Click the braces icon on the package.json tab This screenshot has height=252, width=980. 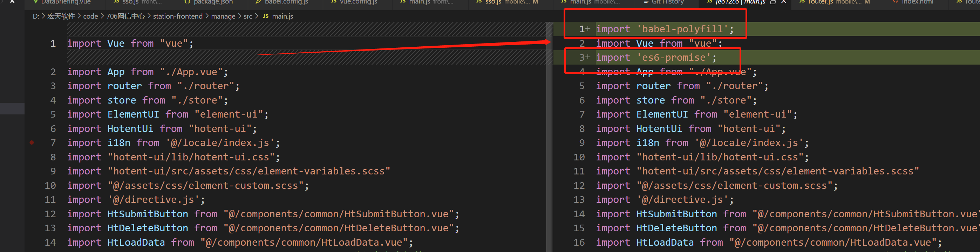(x=187, y=2)
